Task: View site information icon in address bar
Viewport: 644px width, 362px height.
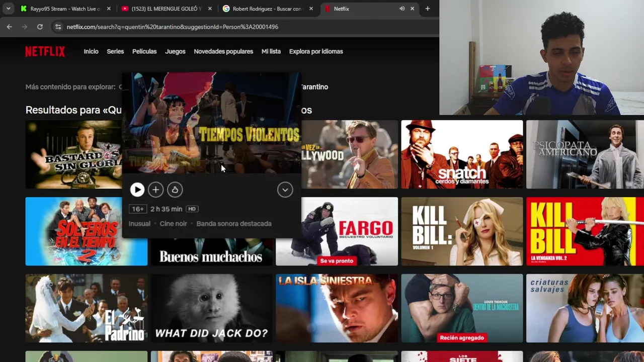Action: click(58, 27)
